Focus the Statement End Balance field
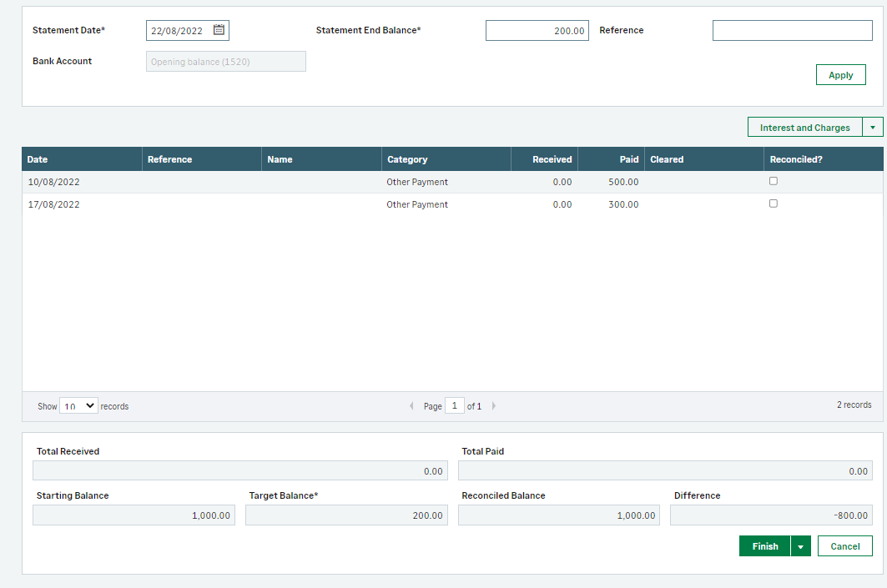 point(537,31)
